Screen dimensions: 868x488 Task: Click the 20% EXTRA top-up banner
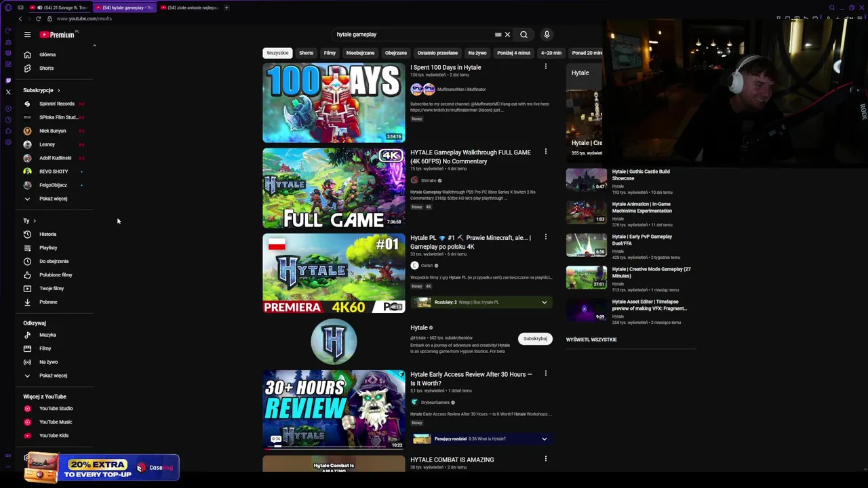coord(102,468)
